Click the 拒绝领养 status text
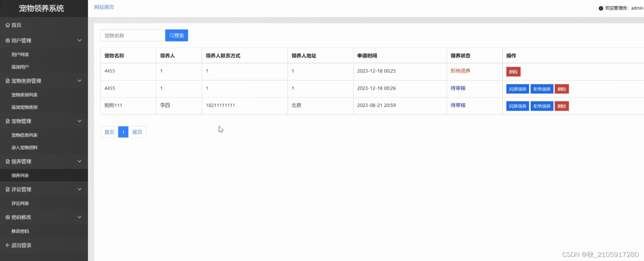This screenshot has width=644, height=261. coord(460,71)
